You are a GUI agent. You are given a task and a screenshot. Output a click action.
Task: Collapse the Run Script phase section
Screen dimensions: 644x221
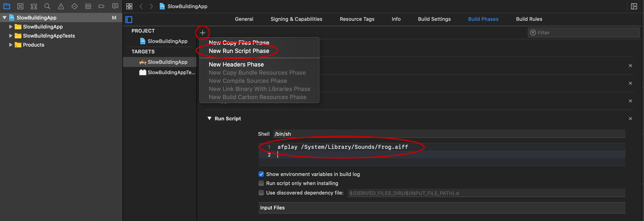tap(209, 118)
